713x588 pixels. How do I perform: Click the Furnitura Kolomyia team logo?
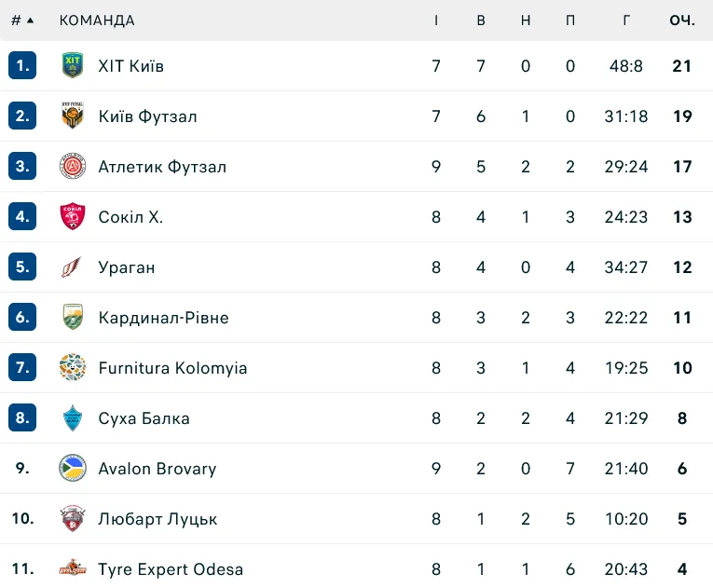coord(73,367)
